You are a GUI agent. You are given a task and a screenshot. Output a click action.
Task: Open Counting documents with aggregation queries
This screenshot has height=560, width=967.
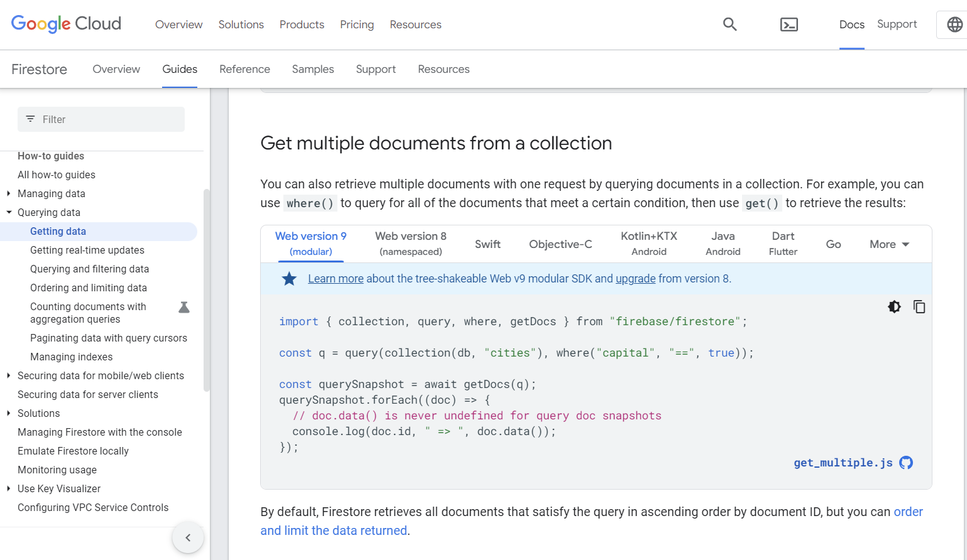88,313
